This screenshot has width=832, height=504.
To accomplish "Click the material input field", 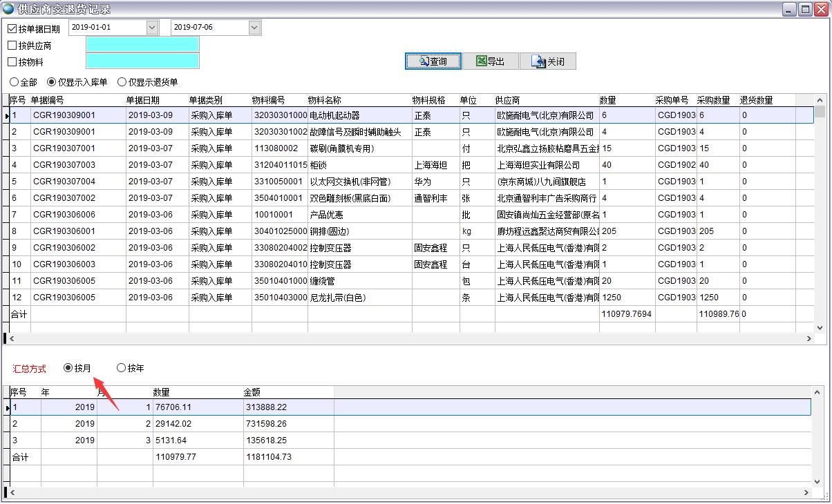I will pyautogui.click(x=142, y=61).
